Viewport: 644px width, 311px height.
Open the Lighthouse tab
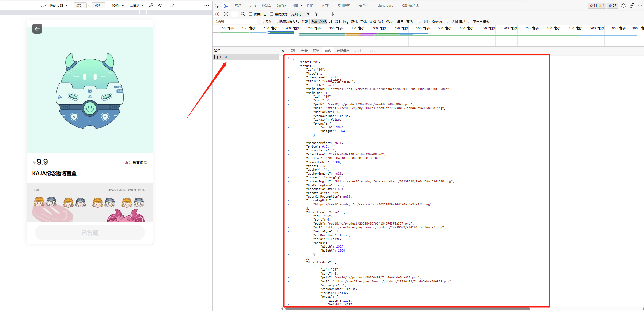coord(385,6)
